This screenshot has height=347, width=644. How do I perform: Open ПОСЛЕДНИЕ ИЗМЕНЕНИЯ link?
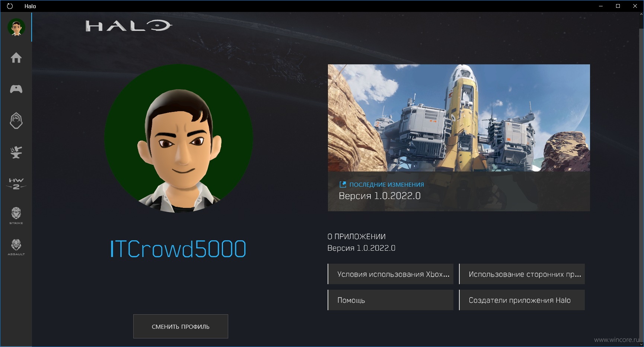(x=386, y=184)
